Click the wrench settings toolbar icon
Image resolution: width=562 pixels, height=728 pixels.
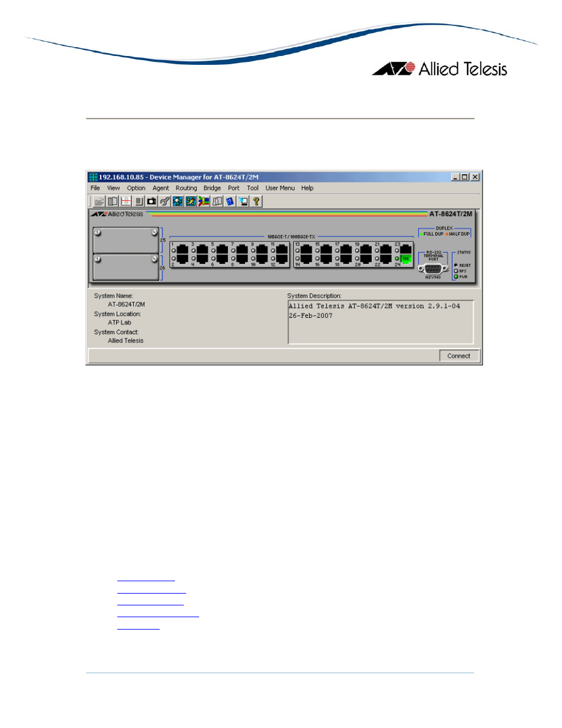165,202
